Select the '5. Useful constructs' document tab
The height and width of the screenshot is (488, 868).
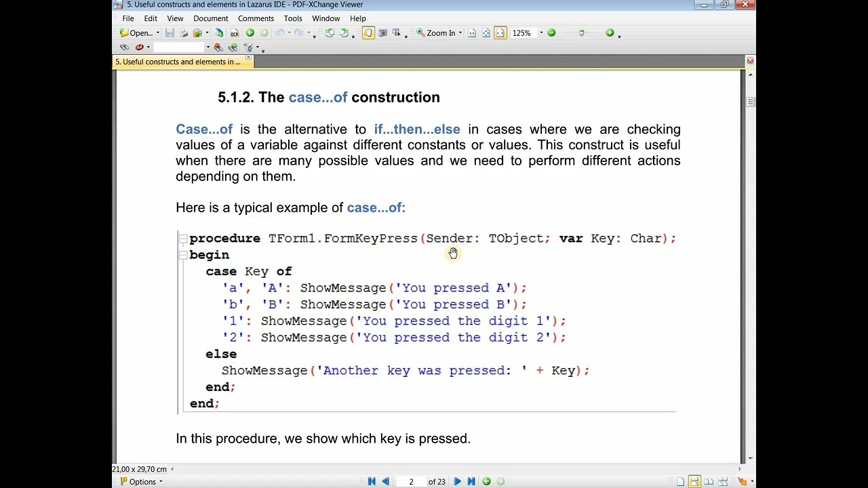point(178,62)
